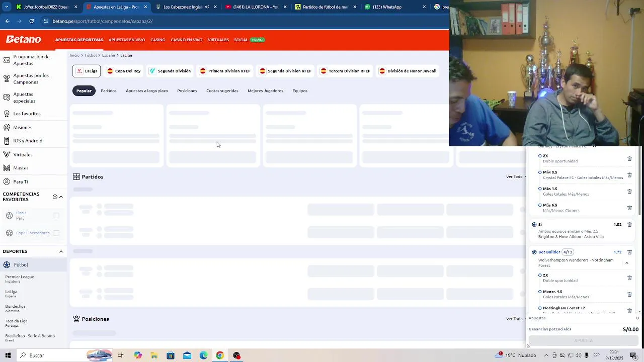Screen dimensions: 644x362
Task: Tick the Liga 1 Perú checkbox
Action: pos(56,216)
